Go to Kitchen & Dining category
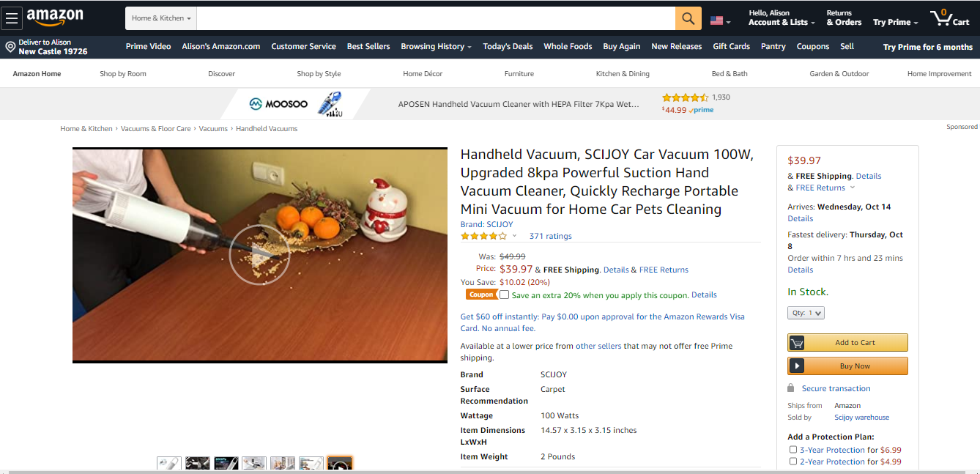Screen dimensions: 980x474 [x=623, y=74]
